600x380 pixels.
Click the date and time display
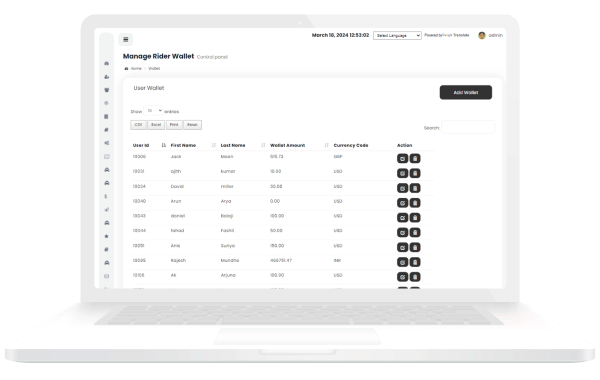point(340,35)
